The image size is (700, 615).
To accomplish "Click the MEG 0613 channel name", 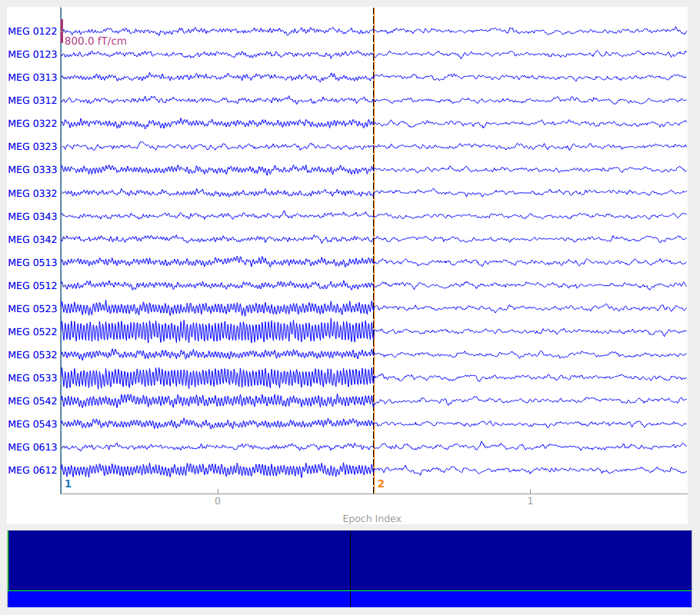I will (x=32, y=447).
